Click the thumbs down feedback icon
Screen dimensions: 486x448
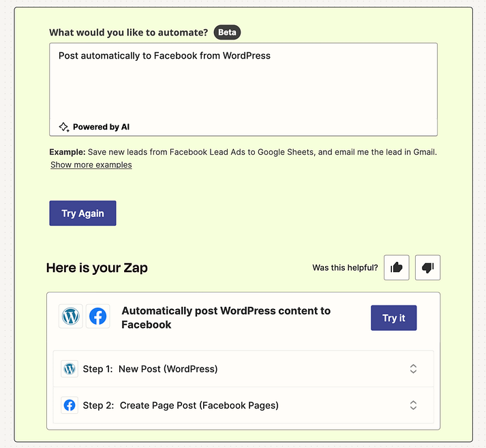click(x=427, y=268)
